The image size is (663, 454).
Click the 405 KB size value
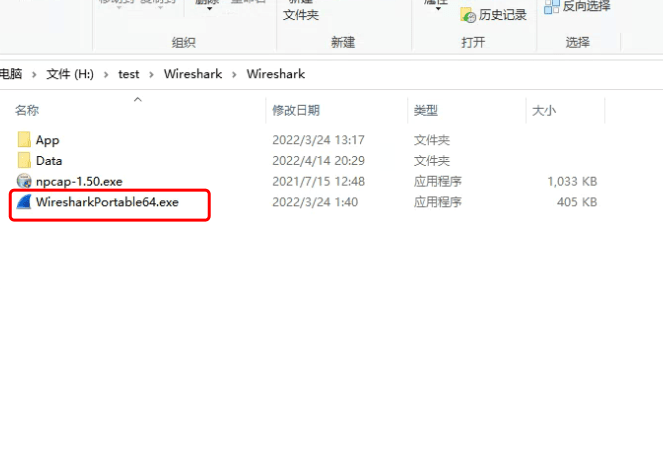coord(577,202)
